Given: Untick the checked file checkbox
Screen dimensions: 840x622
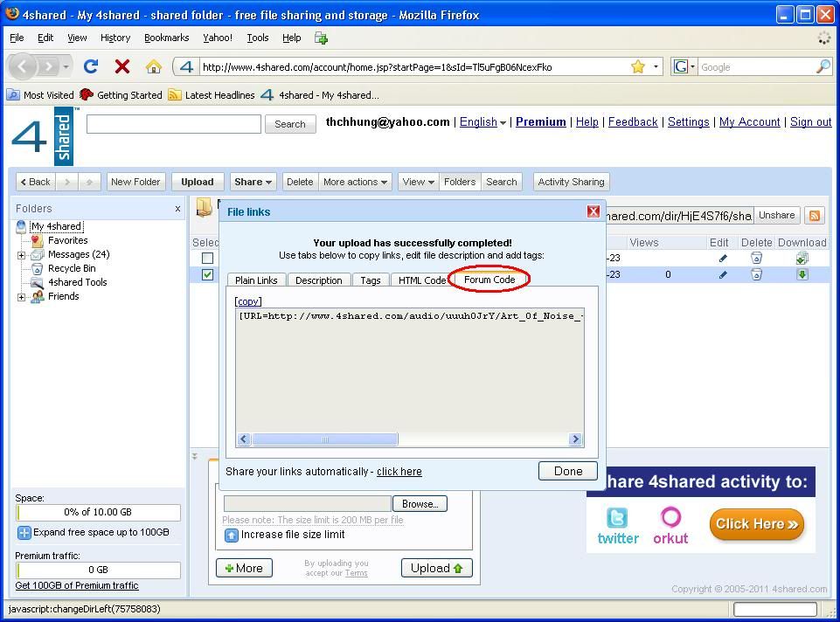Looking at the screenshot, I should (207, 274).
